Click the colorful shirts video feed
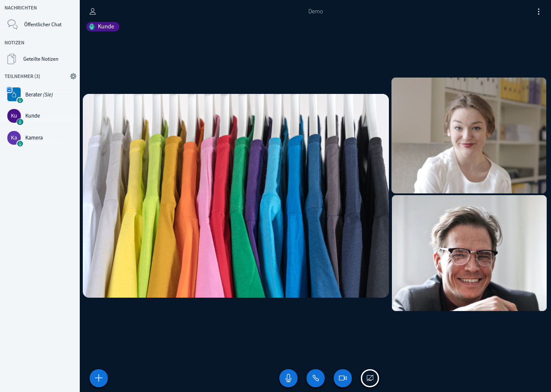Image resolution: width=551 pixels, height=392 pixels. (x=236, y=196)
